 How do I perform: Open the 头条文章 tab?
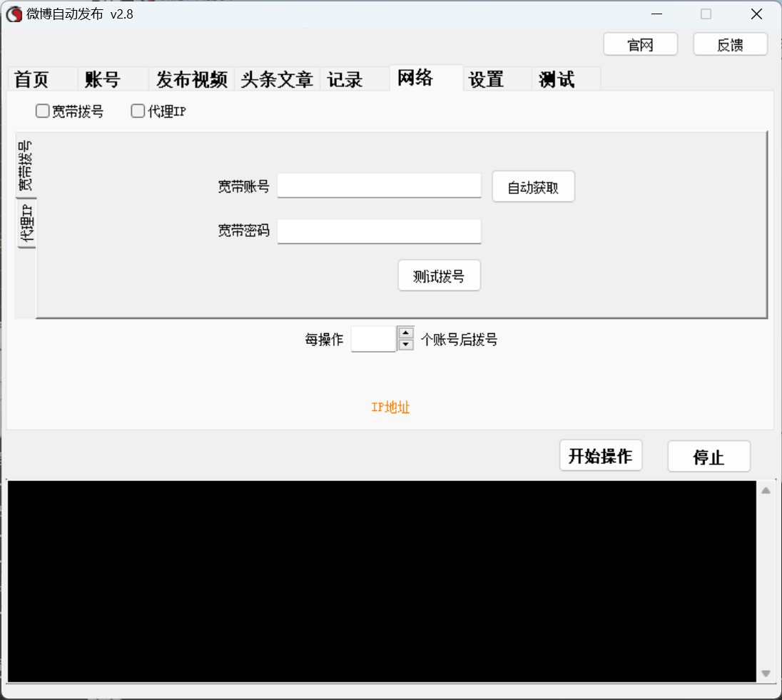[277, 79]
